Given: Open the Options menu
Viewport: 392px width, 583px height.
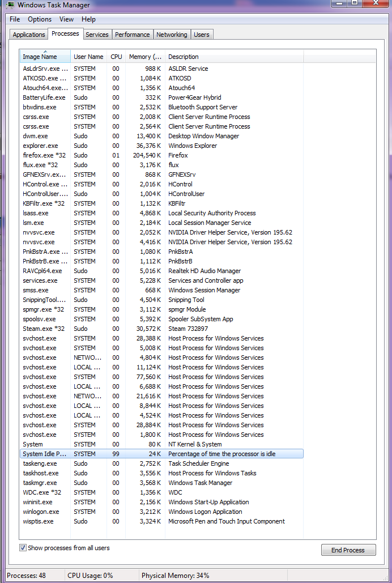Looking at the screenshot, I should pos(40,19).
